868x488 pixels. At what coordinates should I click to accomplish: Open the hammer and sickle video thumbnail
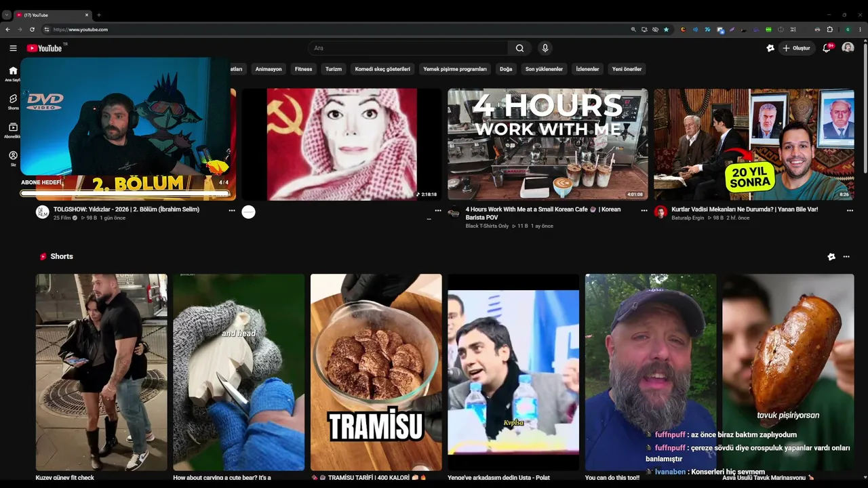click(342, 144)
